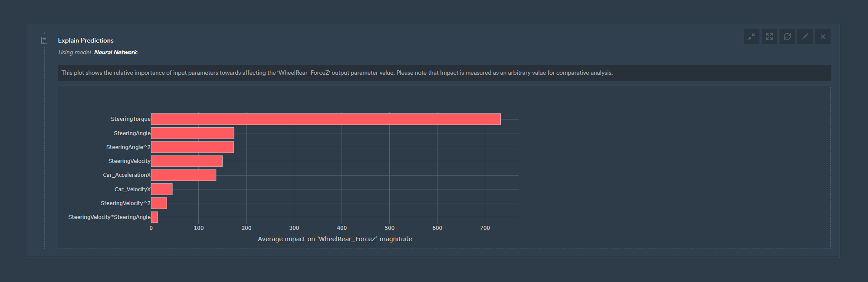Image resolution: width=868 pixels, height=282 pixels.
Task: Edit the panel with pencil icon
Action: [x=805, y=36]
